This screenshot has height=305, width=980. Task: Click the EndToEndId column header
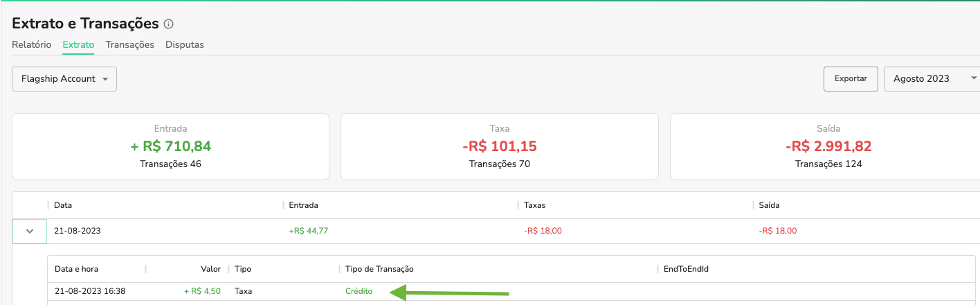click(685, 269)
